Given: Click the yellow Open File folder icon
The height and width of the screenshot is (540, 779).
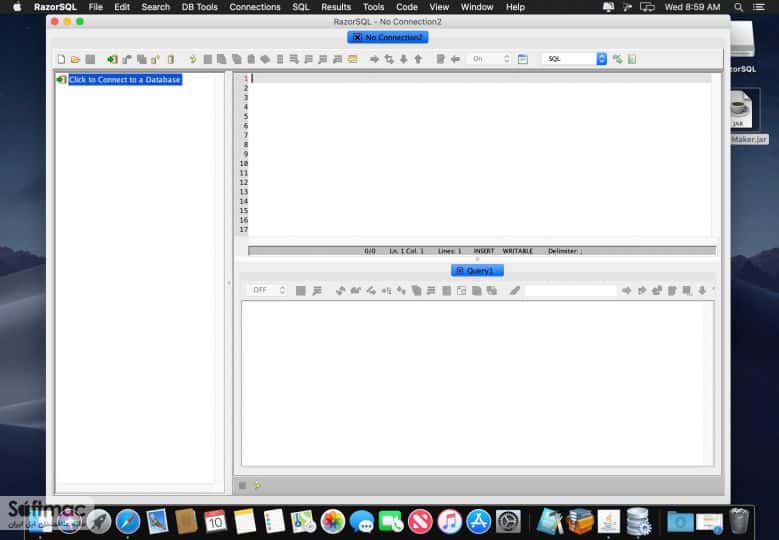Looking at the screenshot, I should tap(76, 59).
